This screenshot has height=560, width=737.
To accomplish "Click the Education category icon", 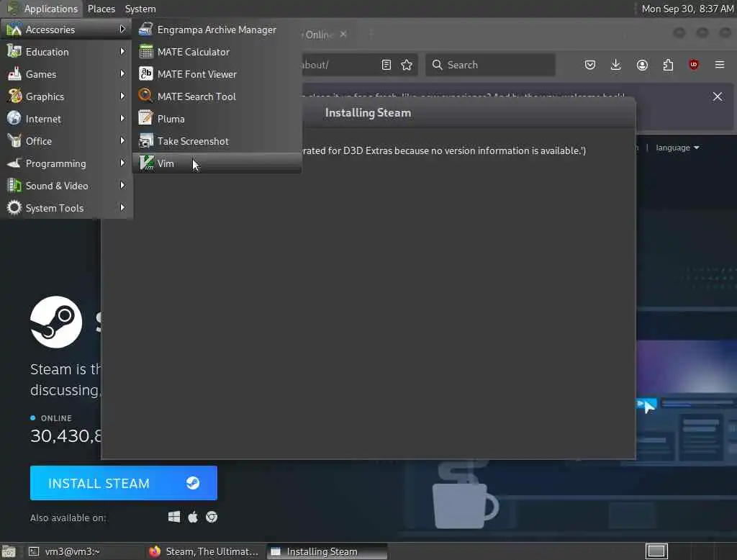I will (14, 51).
